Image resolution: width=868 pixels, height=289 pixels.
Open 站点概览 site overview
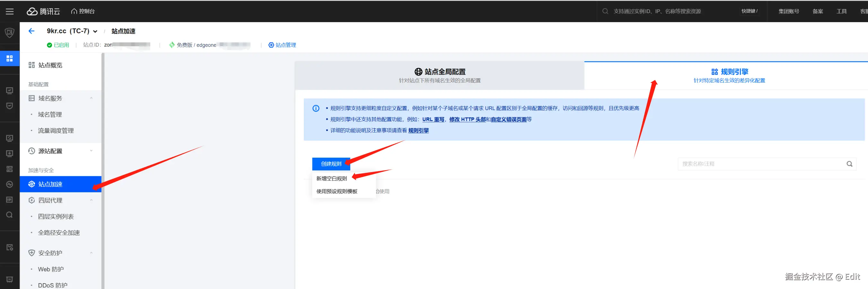50,65
